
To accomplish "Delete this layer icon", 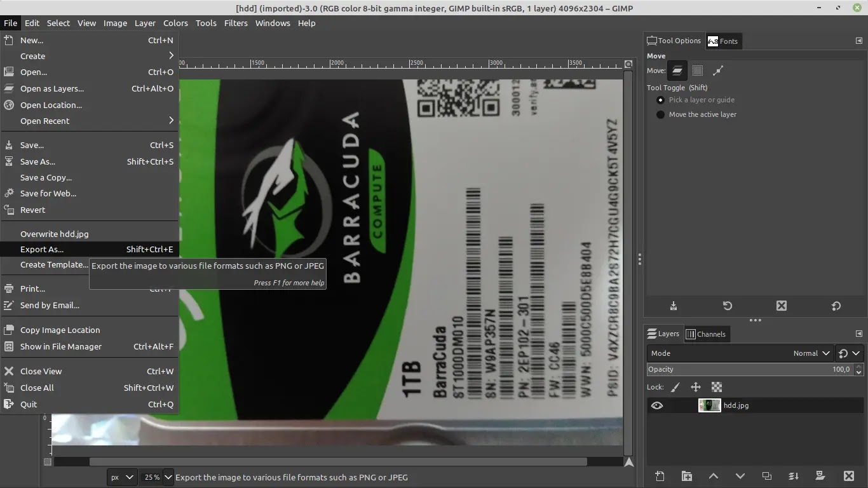I will (848, 476).
